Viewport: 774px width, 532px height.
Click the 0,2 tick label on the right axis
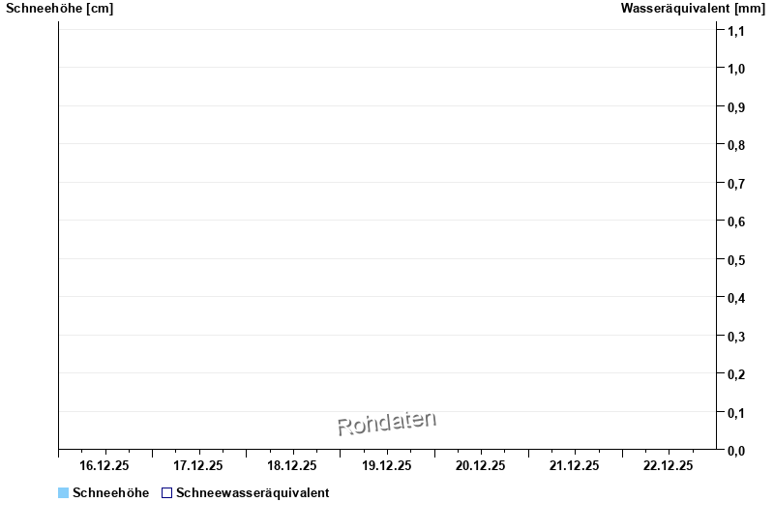736,374
